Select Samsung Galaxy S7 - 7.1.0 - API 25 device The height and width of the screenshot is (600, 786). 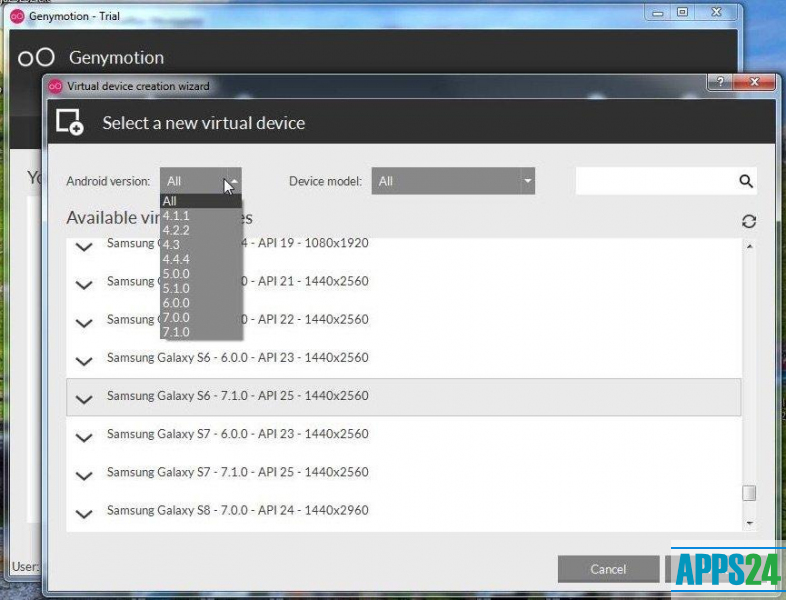tap(404, 473)
